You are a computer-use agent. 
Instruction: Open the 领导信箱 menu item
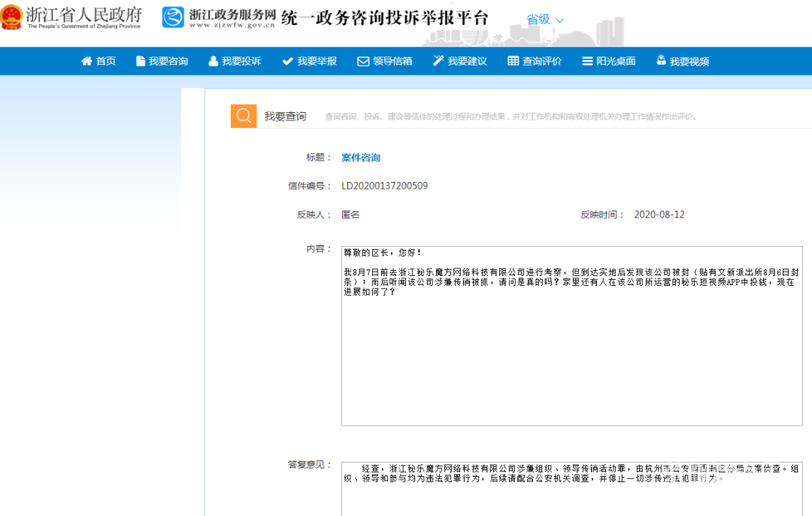(392, 62)
